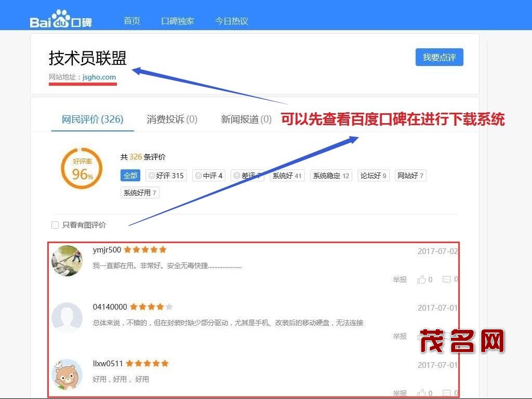Click the five-star rating beside llxw0511
The width and height of the screenshot is (532, 399).
147,364
